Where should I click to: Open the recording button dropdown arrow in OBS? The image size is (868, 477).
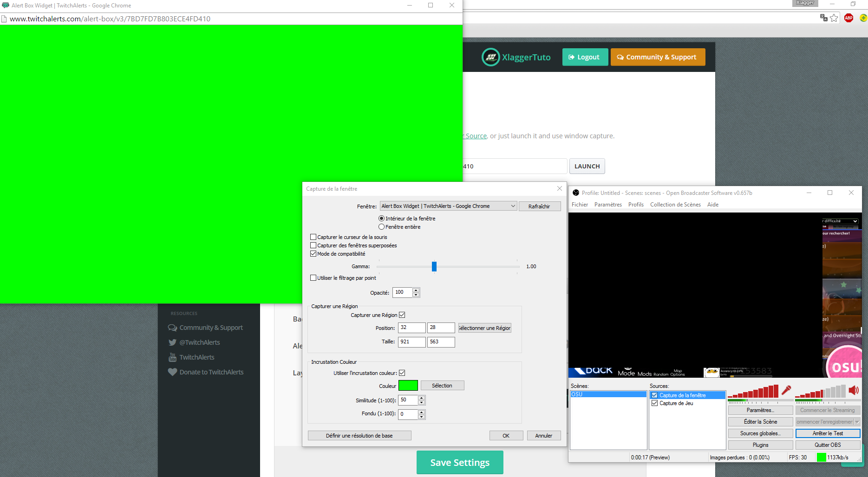click(857, 422)
